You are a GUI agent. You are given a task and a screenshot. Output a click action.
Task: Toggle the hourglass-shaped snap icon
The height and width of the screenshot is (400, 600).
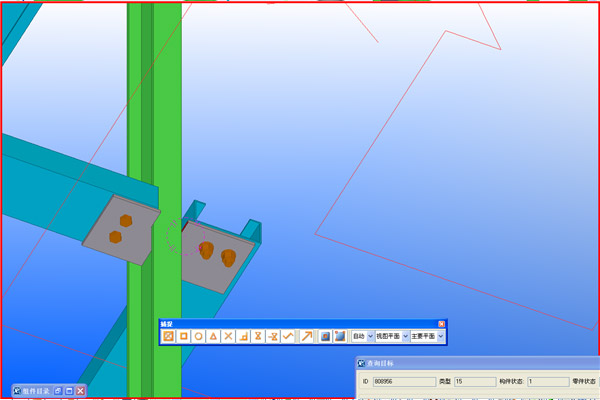point(258,336)
